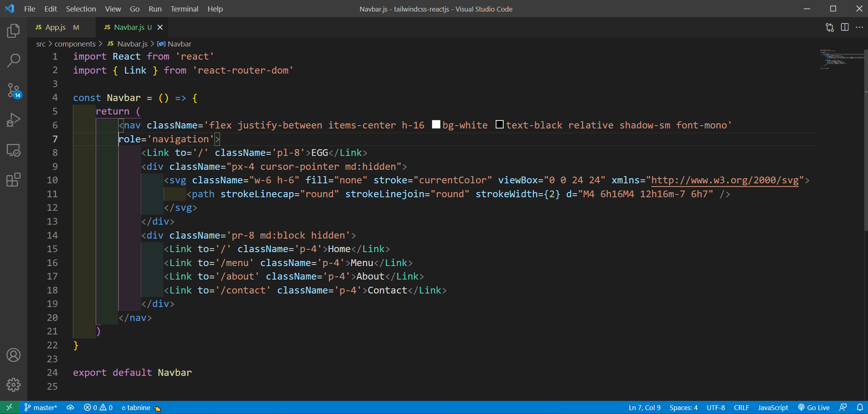Image resolution: width=868 pixels, height=414 pixels.
Task: Click 'export default Navbar' text
Action: [132, 373]
